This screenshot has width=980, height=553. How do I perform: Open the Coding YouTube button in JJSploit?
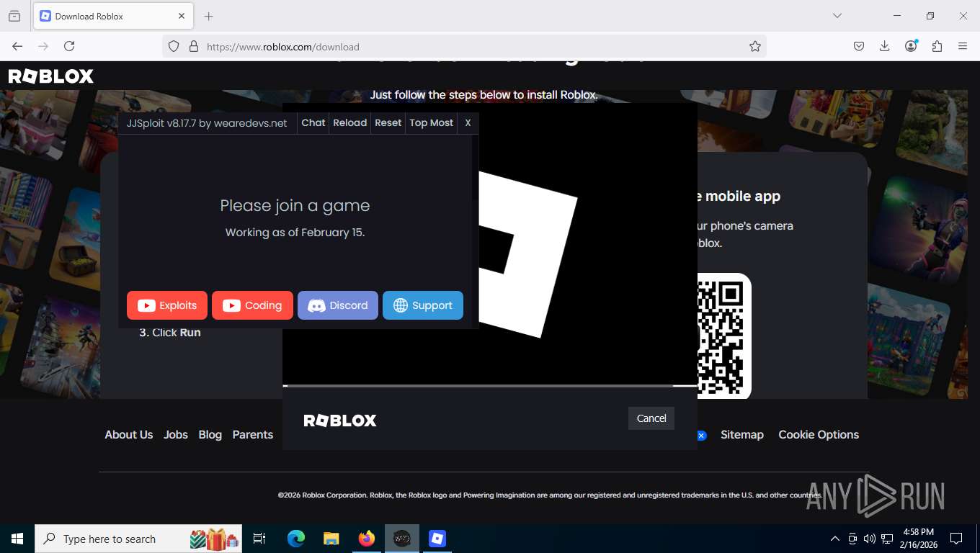click(x=252, y=305)
